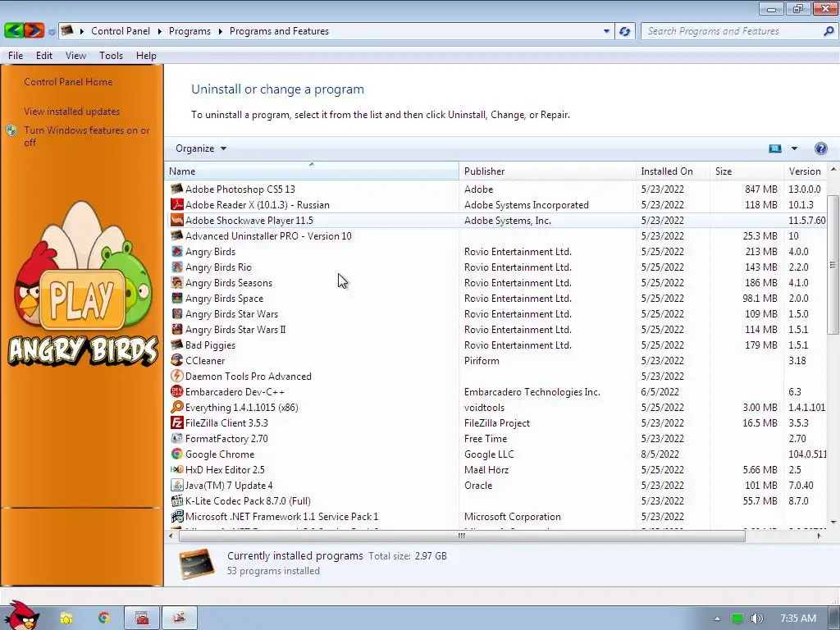
Task: Click the change view icon in toolbar
Action: click(774, 148)
